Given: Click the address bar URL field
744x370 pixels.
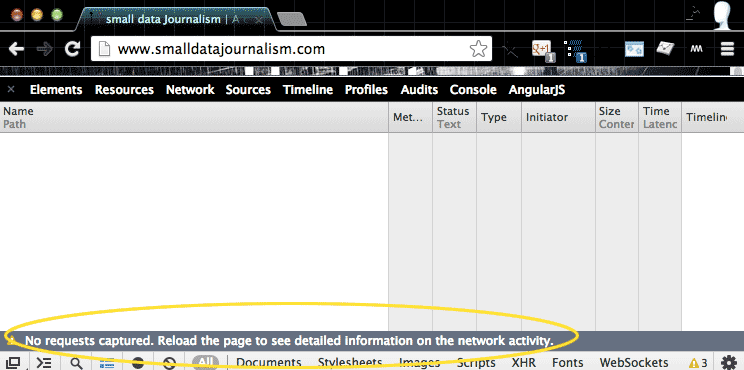Looking at the screenshot, I should (x=291, y=49).
